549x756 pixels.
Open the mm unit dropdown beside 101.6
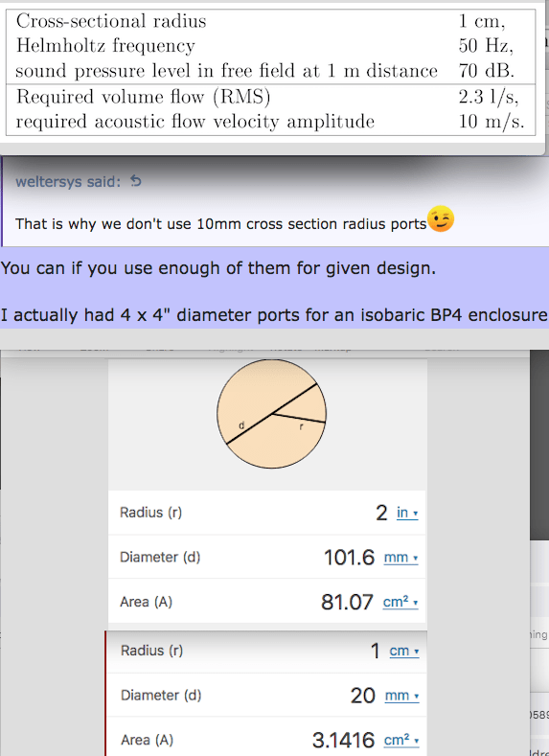pyautogui.click(x=401, y=558)
